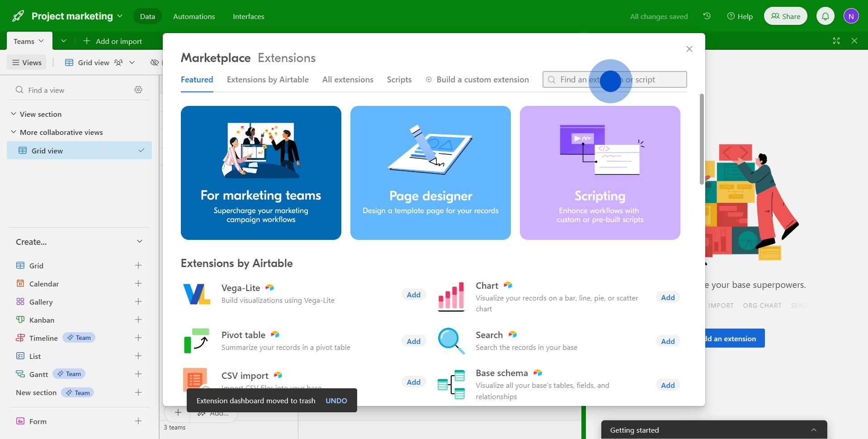Screen dimensions: 868x439
Task: Click the Pivot table extension icon
Action: click(x=197, y=341)
